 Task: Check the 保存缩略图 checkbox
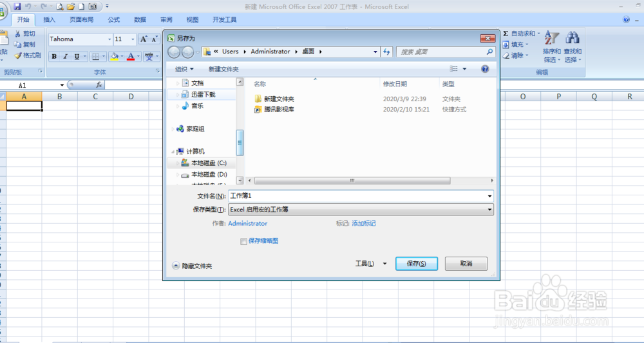coord(243,241)
